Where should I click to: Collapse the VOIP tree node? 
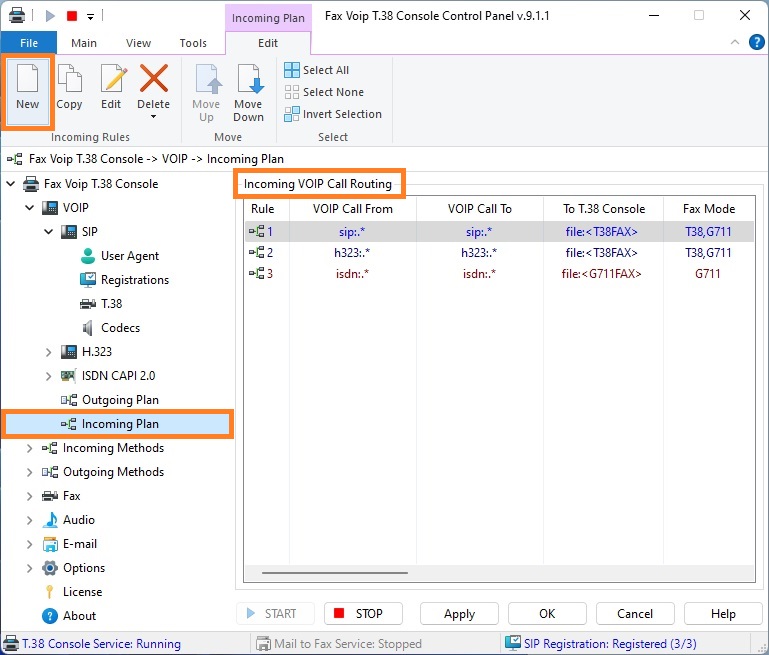29,208
